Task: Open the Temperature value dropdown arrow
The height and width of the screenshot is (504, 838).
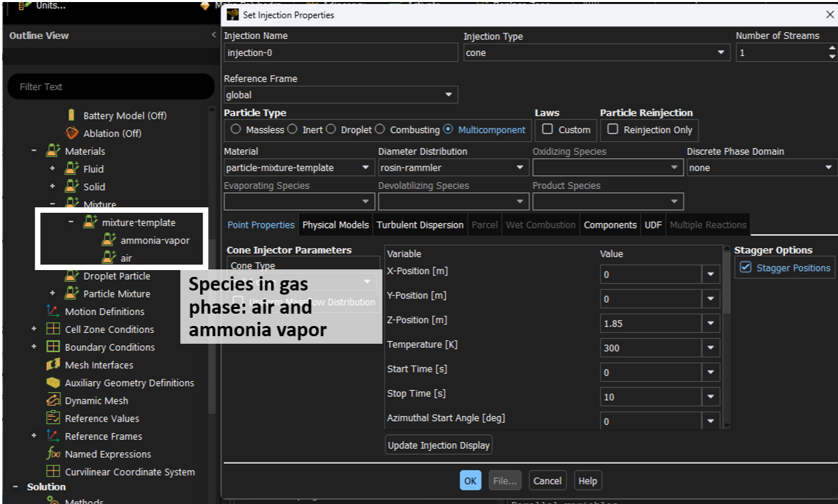Action: coord(710,348)
